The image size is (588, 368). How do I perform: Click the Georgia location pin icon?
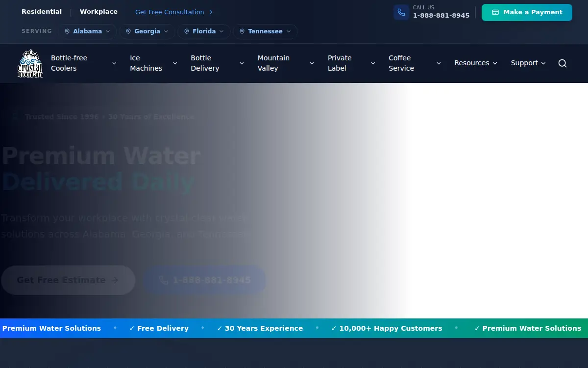(128, 31)
